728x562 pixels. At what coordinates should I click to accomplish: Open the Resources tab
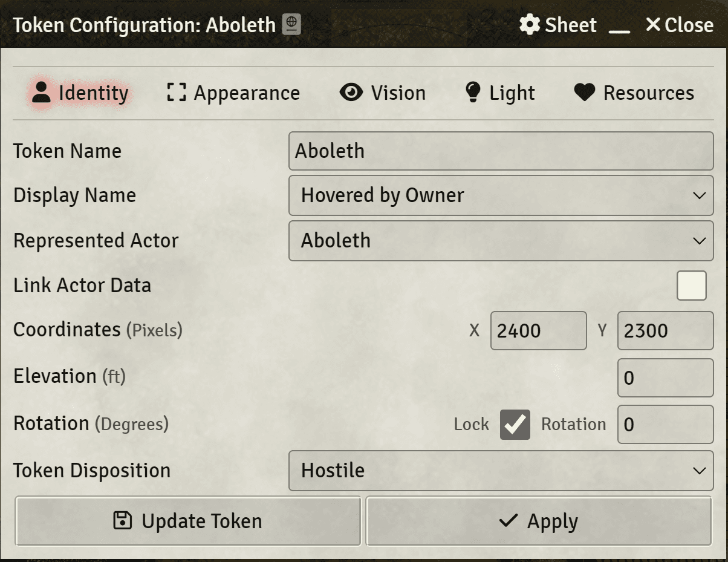point(648,93)
